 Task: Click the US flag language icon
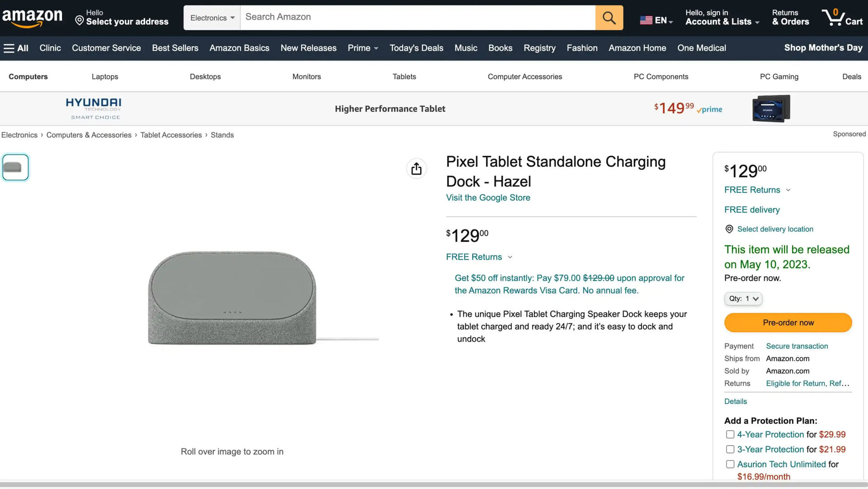(x=646, y=20)
